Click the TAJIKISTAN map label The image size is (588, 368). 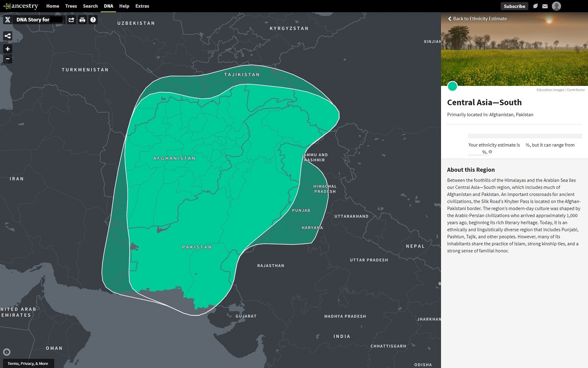(242, 75)
